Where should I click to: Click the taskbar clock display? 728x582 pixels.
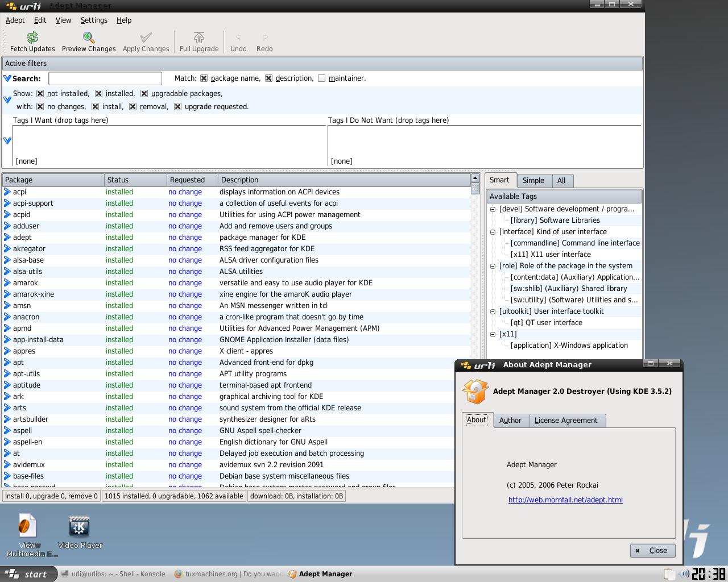point(709,574)
